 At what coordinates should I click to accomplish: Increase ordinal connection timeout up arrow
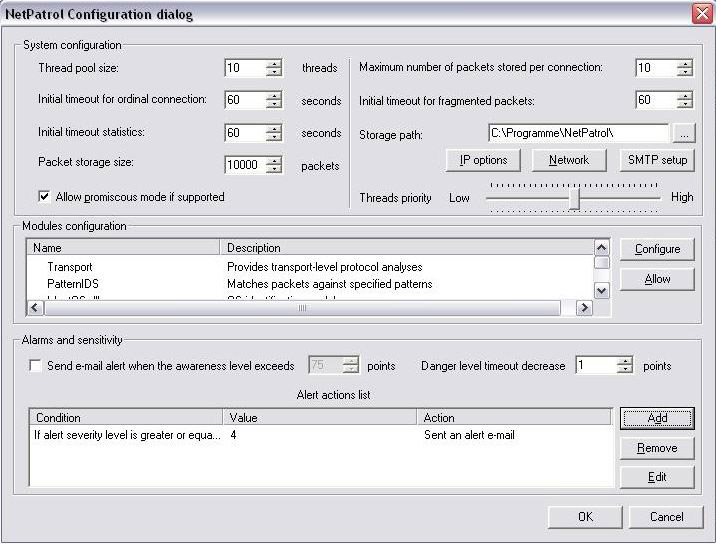[274, 96]
